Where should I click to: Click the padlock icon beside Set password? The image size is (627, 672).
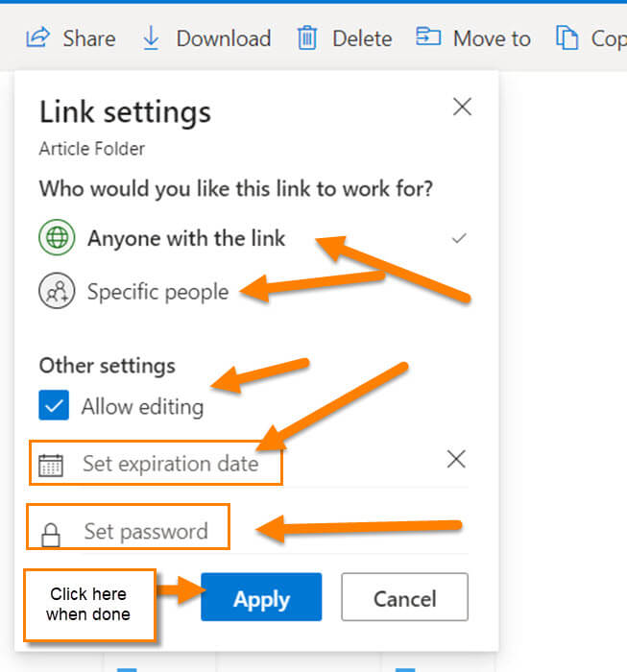click(x=51, y=535)
